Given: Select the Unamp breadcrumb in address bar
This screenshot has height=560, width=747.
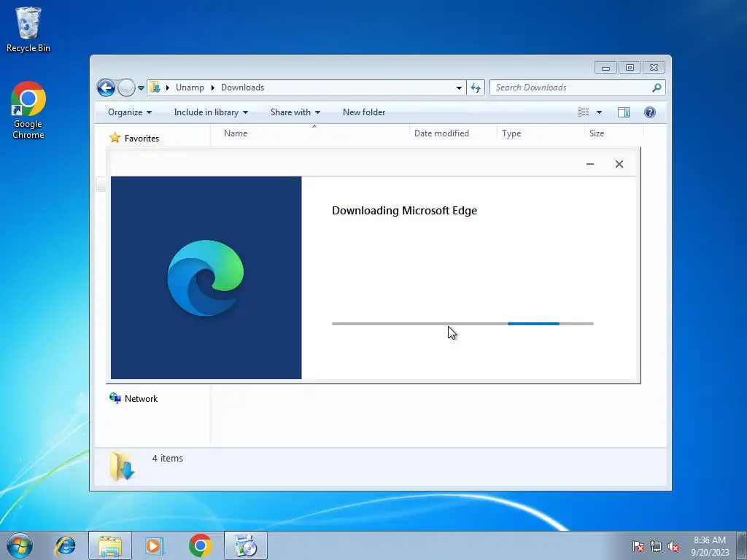Looking at the screenshot, I should point(190,87).
